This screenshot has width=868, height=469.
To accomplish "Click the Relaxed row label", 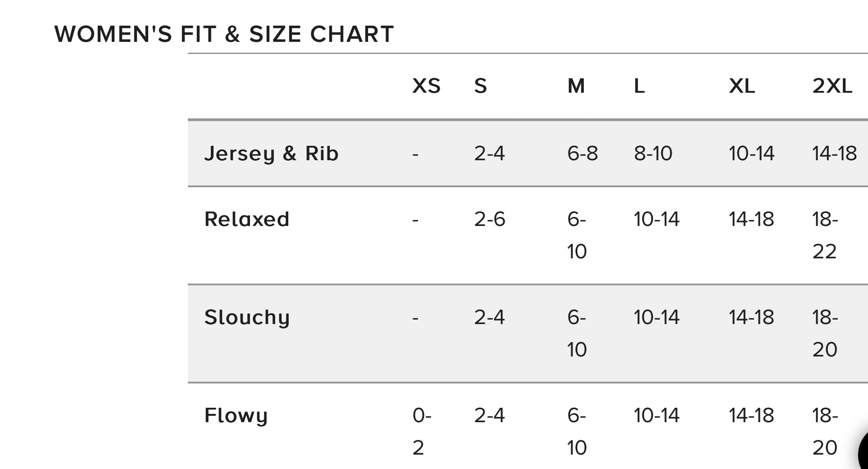I will click(247, 219).
